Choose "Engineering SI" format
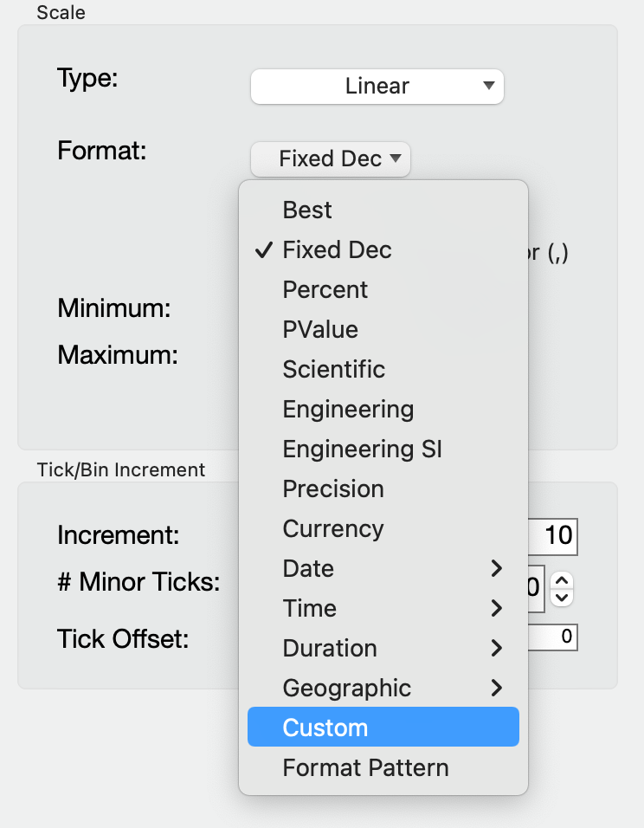Image resolution: width=644 pixels, height=828 pixels. pos(362,449)
